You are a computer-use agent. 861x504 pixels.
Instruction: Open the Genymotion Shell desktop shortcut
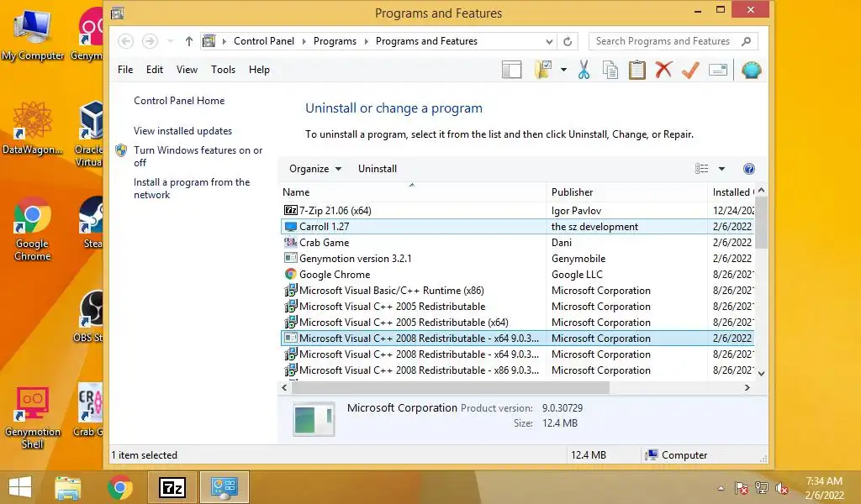pos(33,419)
